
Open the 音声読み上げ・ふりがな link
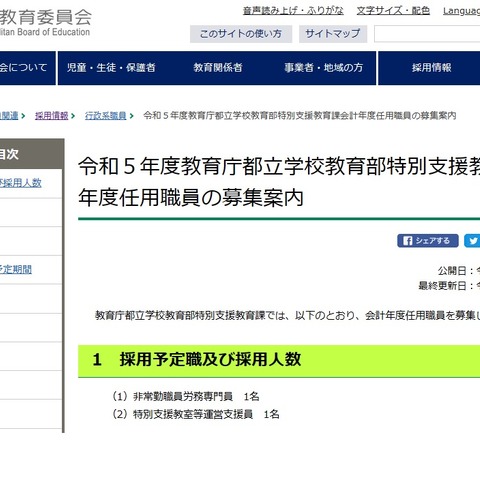point(293,11)
